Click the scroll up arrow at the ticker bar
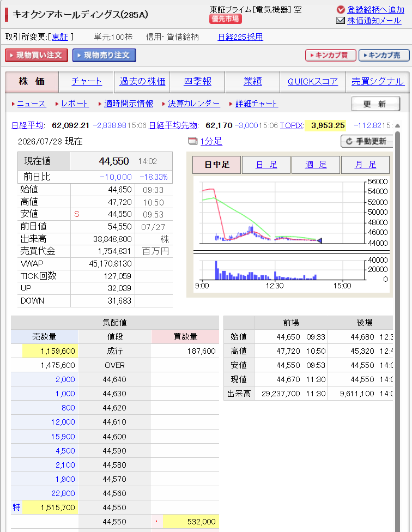Screen dimensions: 412x532 (397, 125)
